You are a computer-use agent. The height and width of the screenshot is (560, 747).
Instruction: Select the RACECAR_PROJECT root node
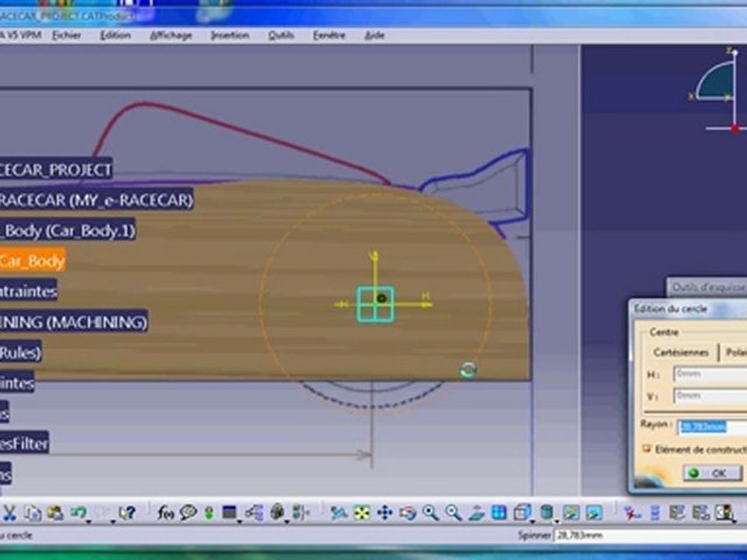point(56,170)
